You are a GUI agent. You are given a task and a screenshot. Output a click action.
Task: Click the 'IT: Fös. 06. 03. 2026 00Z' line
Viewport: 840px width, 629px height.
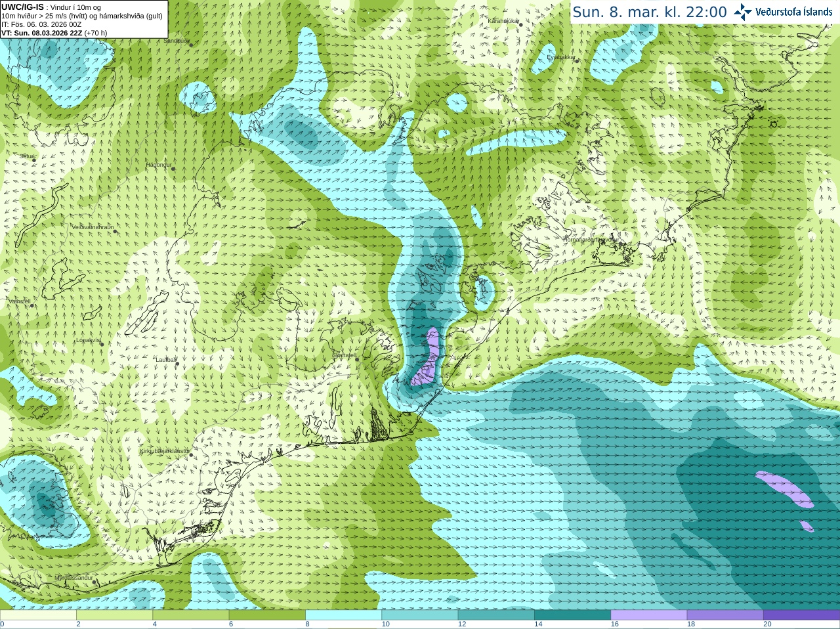click(x=41, y=24)
